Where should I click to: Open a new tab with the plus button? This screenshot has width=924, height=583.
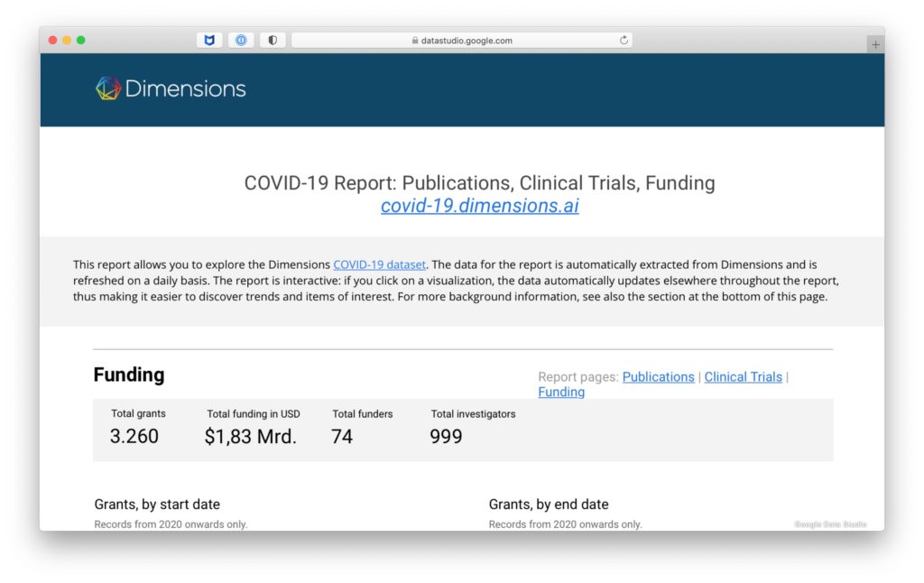click(x=875, y=44)
